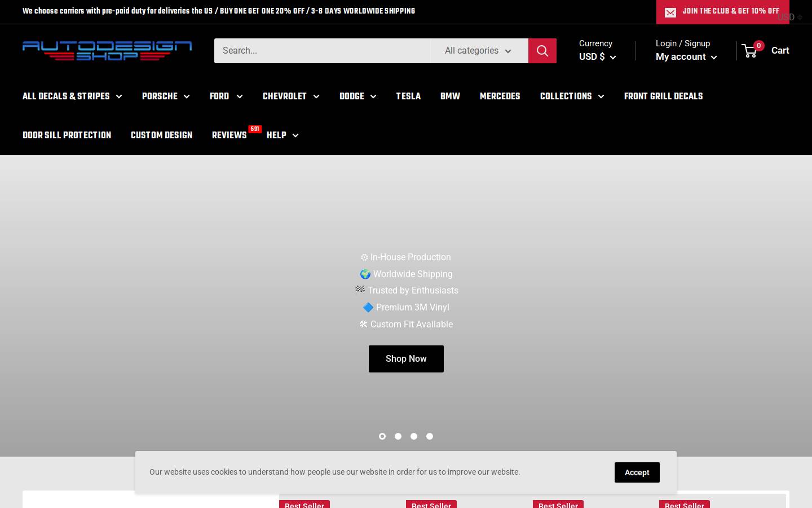The width and height of the screenshot is (812, 508).
Task: Expand the Collections menu
Action: [x=572, y=97]
